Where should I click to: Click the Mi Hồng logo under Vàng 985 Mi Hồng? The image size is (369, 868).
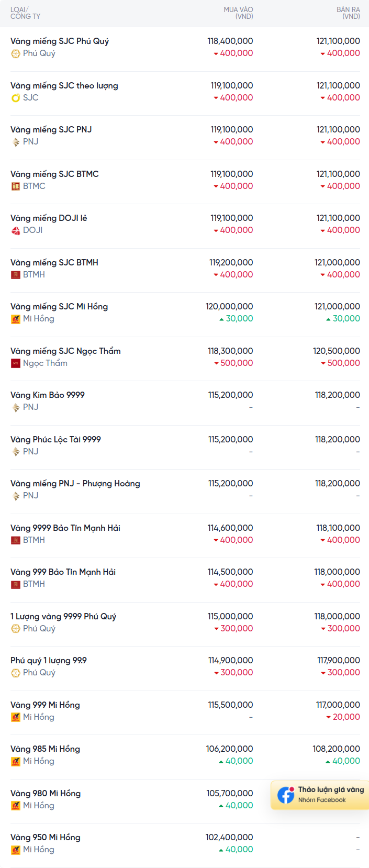click(16, 761)
